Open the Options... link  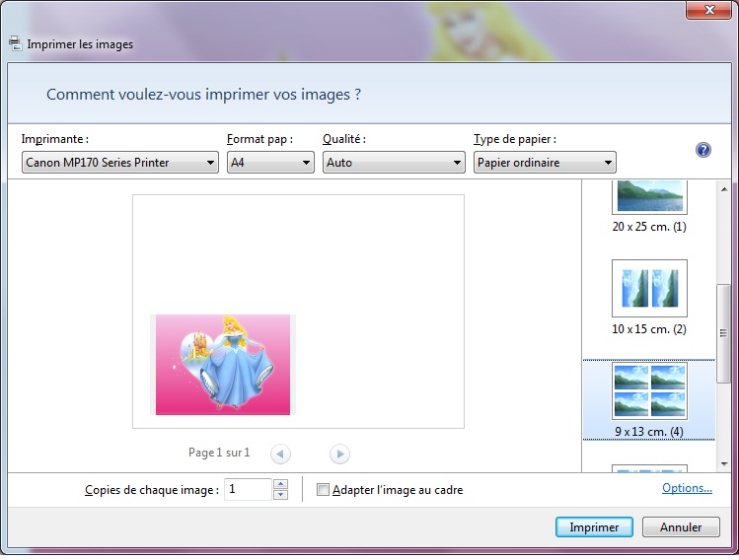coord(687,488)
